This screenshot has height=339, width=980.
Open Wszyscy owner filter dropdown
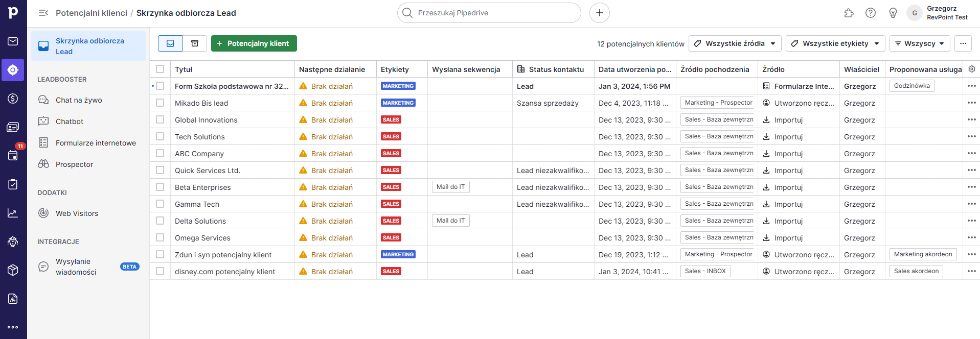[920, 43]
